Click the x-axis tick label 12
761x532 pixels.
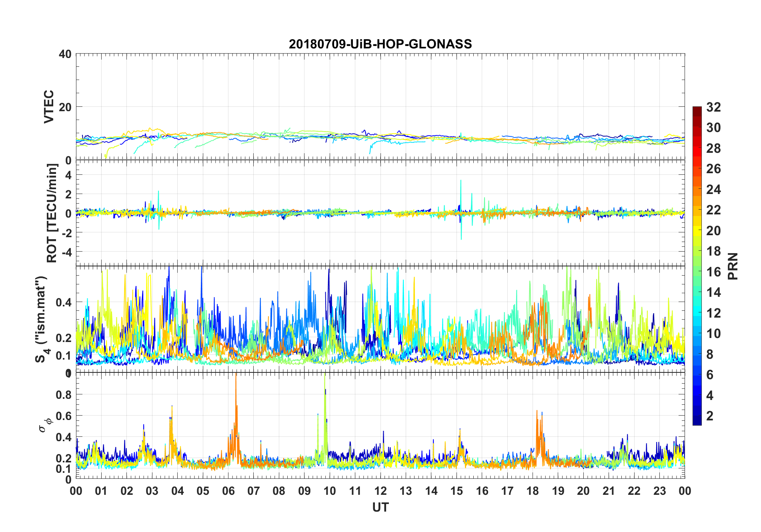tap(380, 491)
